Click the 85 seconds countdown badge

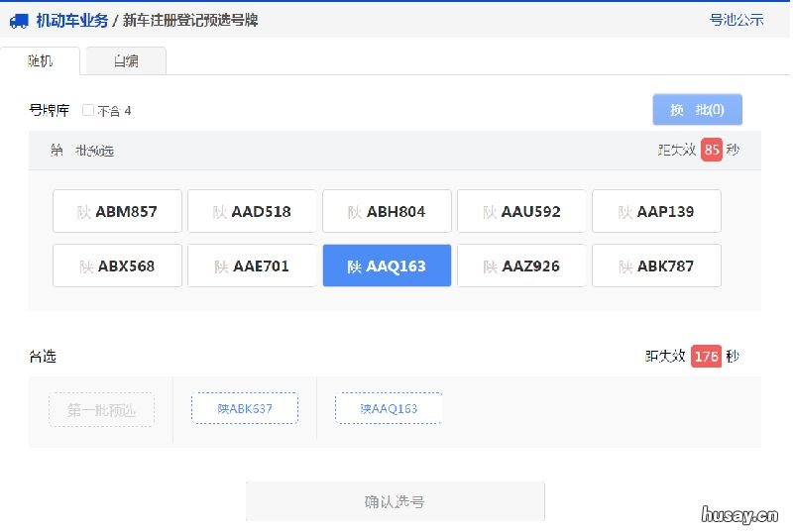click(x=712, y=150)
